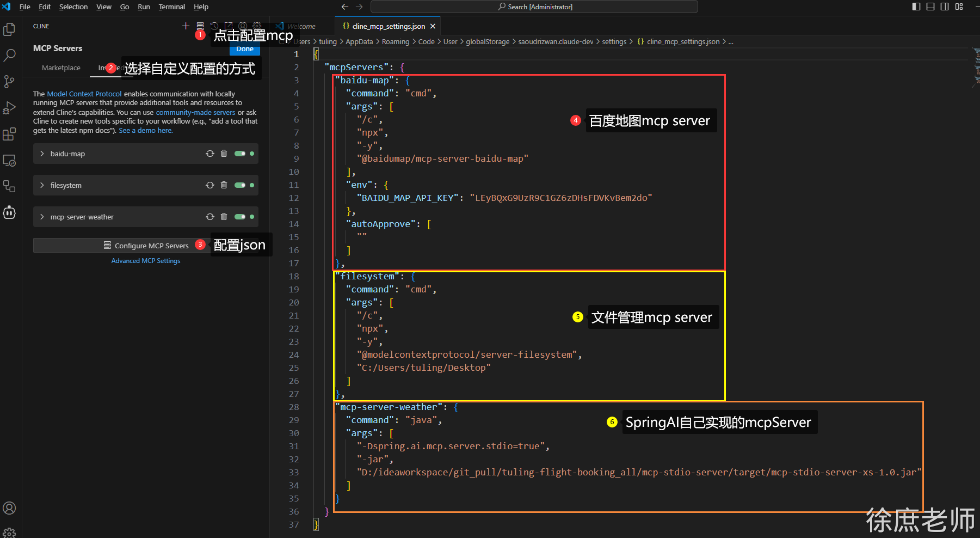This screenshot has width=980, height=538.
Task: Open the Terminal menu
Action: click(x=171, y=7)
